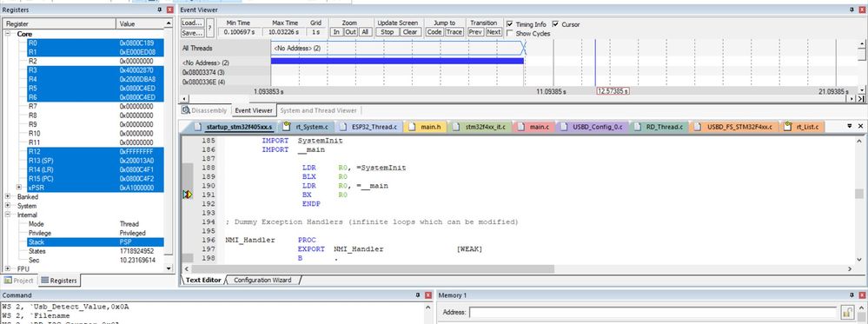
Task: Open the main.c file tab
Action: click(x=534, y=127)
